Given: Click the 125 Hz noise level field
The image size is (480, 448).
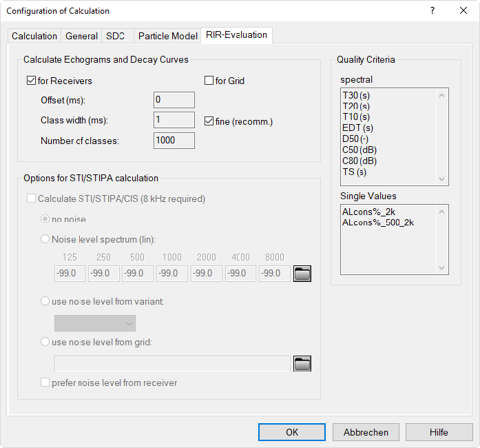Looking at the screenshot, I should click(x=70, y=274).
